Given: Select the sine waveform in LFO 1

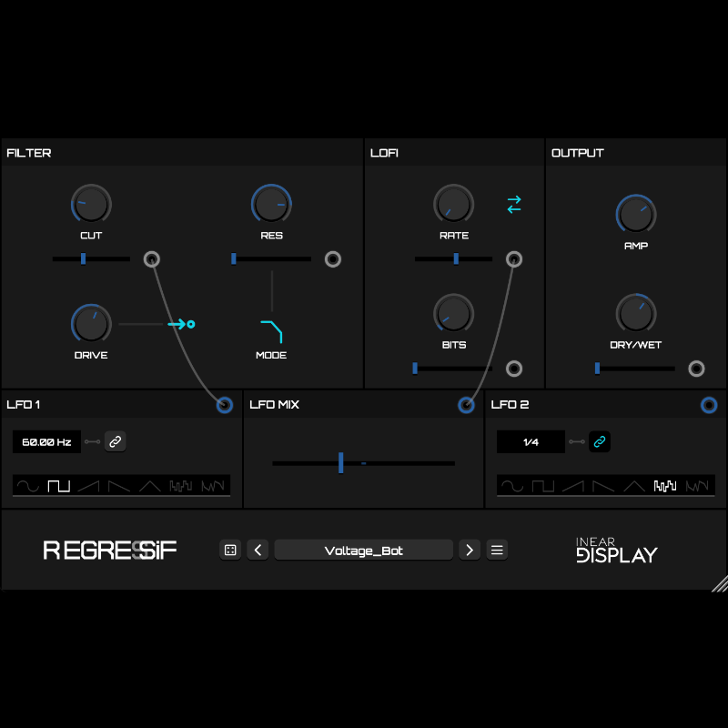Looking at the screenshot, I should [28, 486].
